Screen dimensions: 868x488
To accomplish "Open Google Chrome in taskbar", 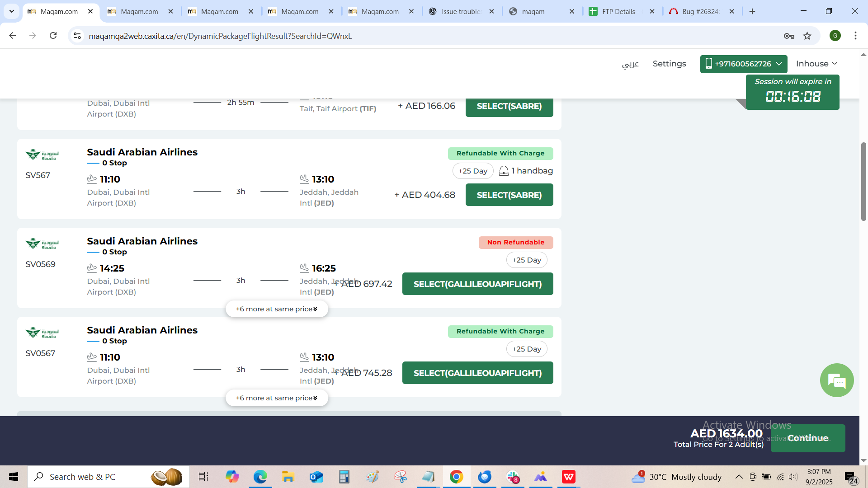I will pyautogui.click(x=456, y=477).
